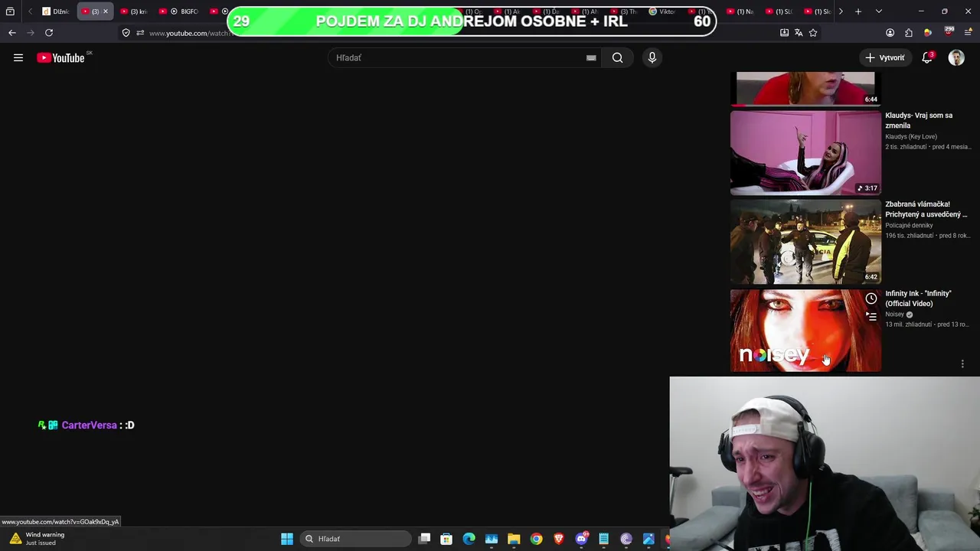Add Infinity Ink video to queue
Viewport: 980px width, 551px height.
pos(871,316)
